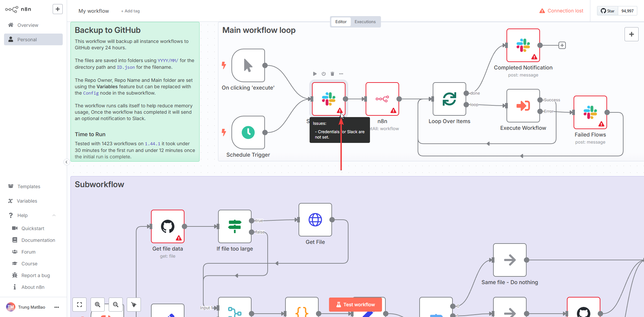Click the loop output of Loop Over Items
The image size is (644, 317).
pos(466,105)
